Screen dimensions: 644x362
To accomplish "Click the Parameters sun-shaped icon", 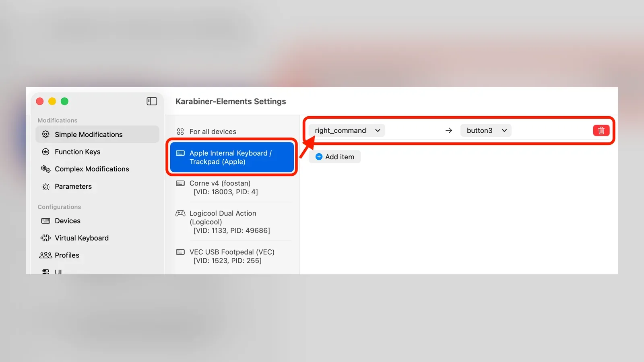I will [45, 187].
